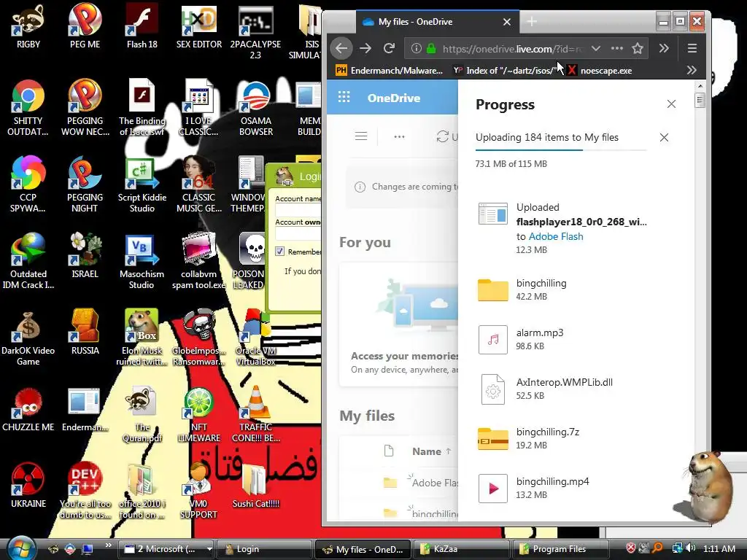747x560 pixels.
Task: Click the volume icon in system tray
Action: [690, 548]
